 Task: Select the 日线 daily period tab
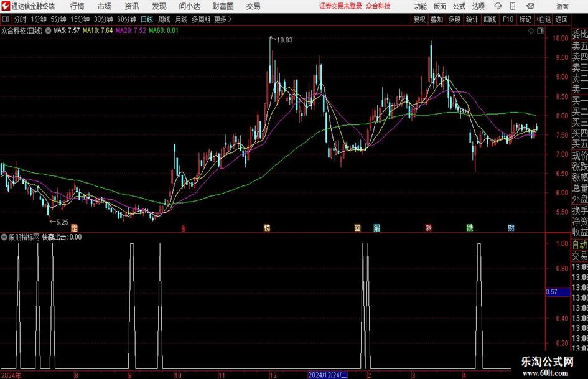(x=147, y=19)
